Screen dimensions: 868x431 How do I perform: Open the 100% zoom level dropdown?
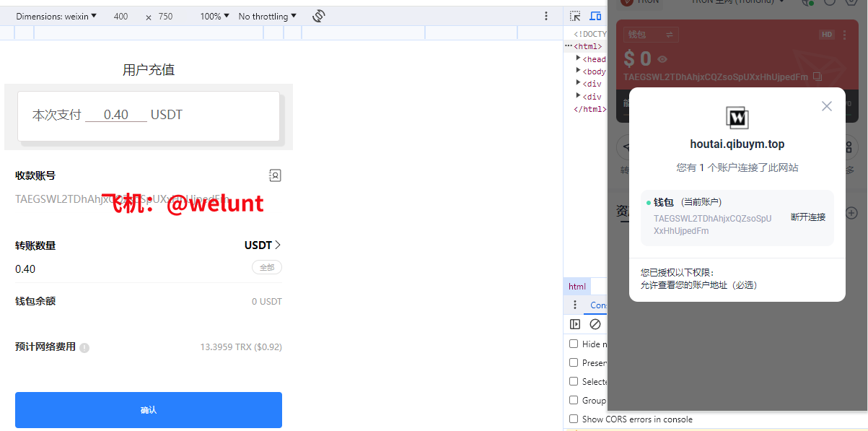point(214,16)
